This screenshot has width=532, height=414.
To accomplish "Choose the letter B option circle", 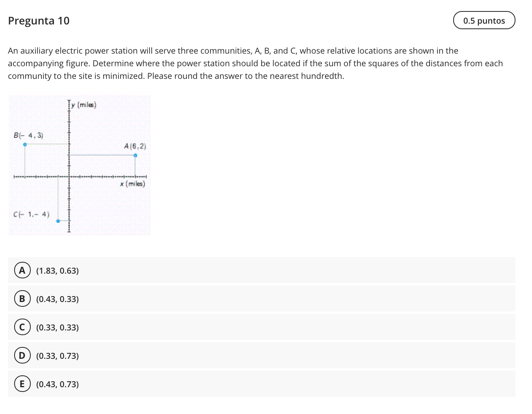I will 22,299.
